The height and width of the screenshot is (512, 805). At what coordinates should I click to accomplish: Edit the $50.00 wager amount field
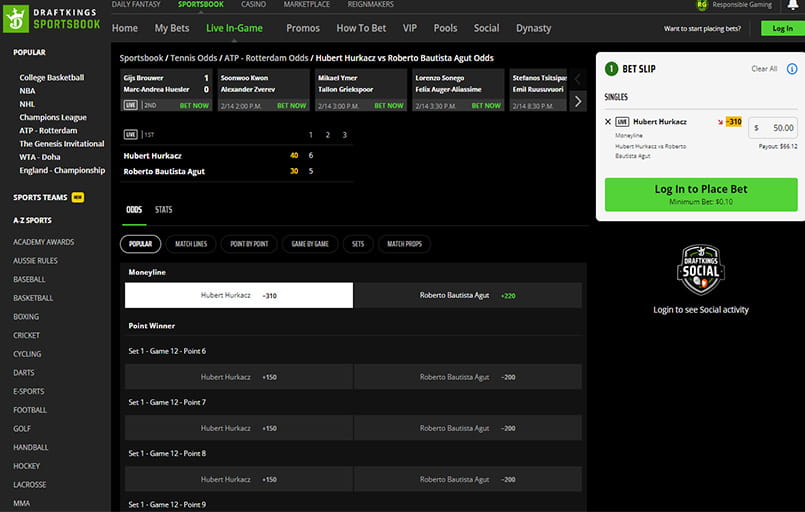[x=773, y=128]
